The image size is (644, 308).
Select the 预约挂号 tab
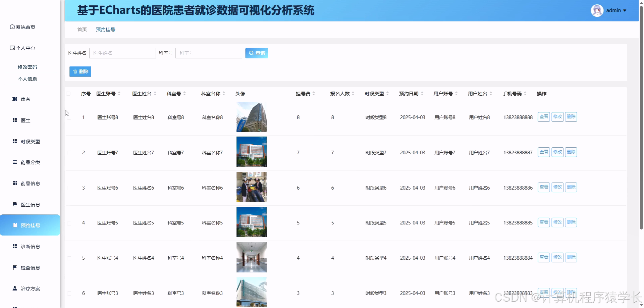[x=105, y=30]
